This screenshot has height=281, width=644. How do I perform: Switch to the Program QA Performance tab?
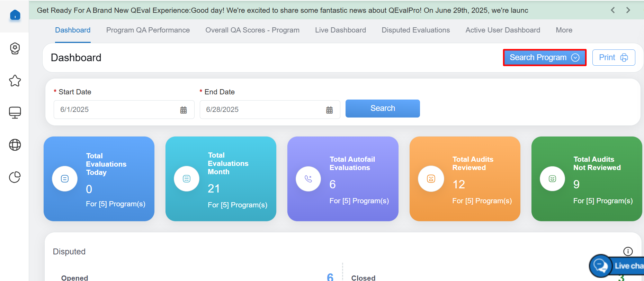[x=148, y=30]
